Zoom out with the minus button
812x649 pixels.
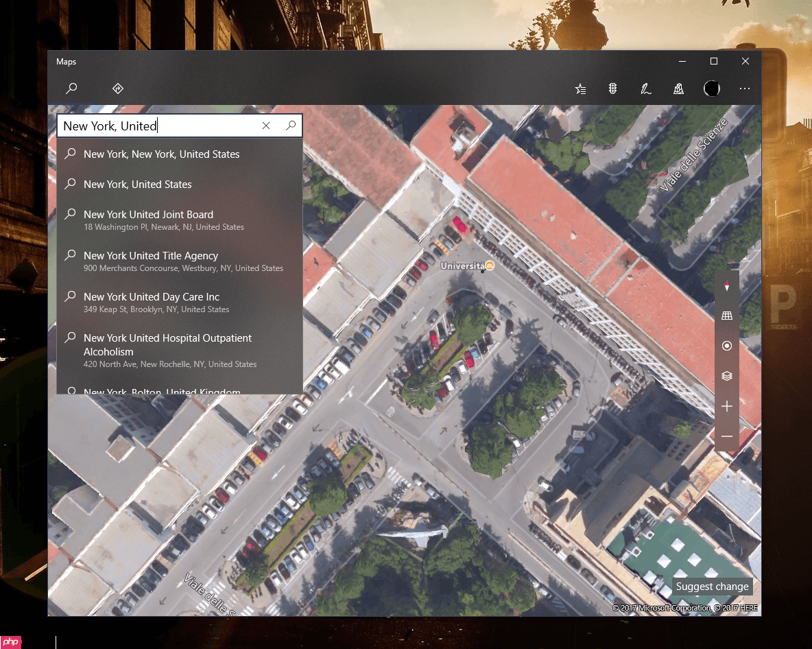tap(727, 436)
